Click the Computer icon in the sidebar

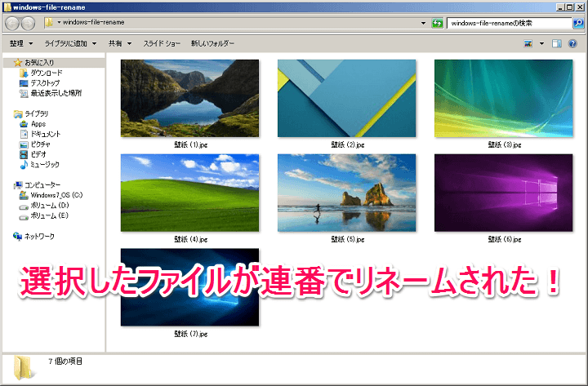click(18, 184)
